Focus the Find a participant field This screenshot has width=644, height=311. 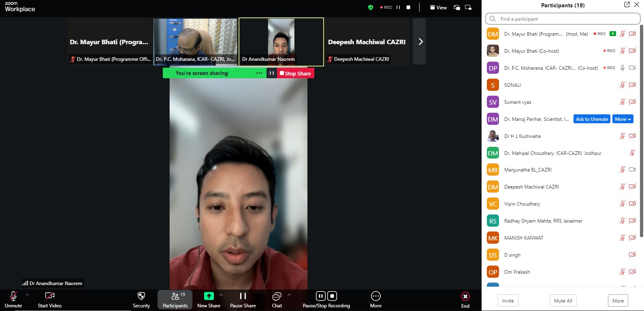pyautogui.click(x=563, y=19)
